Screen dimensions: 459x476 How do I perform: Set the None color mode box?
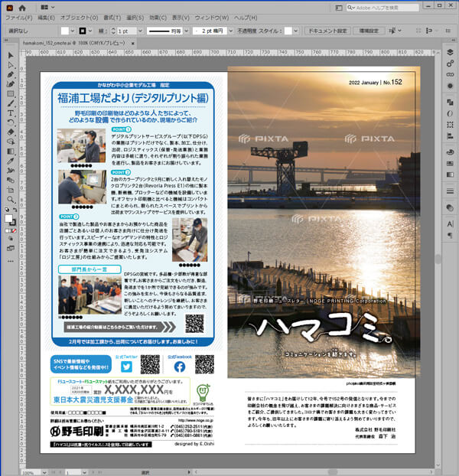15,230
